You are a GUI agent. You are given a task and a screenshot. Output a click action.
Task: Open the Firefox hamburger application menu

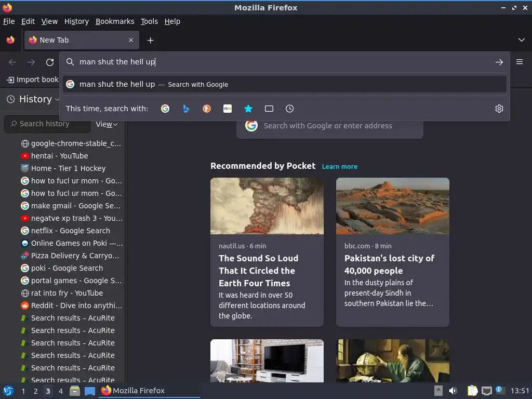click(520, 62)
